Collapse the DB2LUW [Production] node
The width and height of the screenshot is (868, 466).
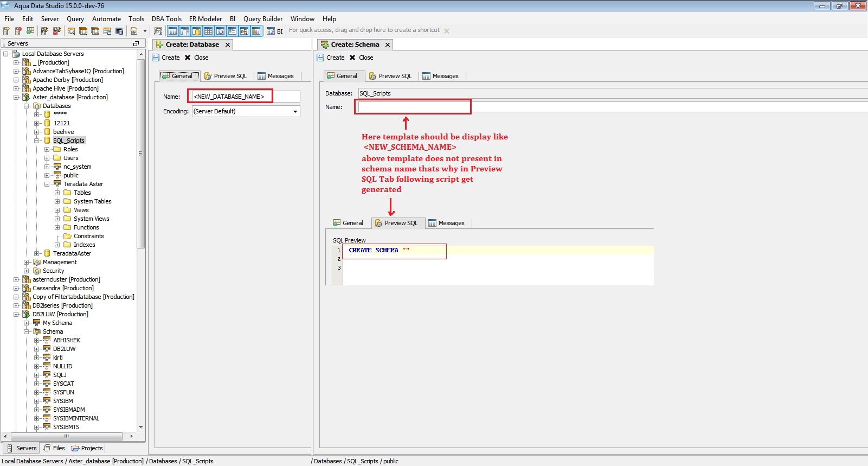[16, 314]
